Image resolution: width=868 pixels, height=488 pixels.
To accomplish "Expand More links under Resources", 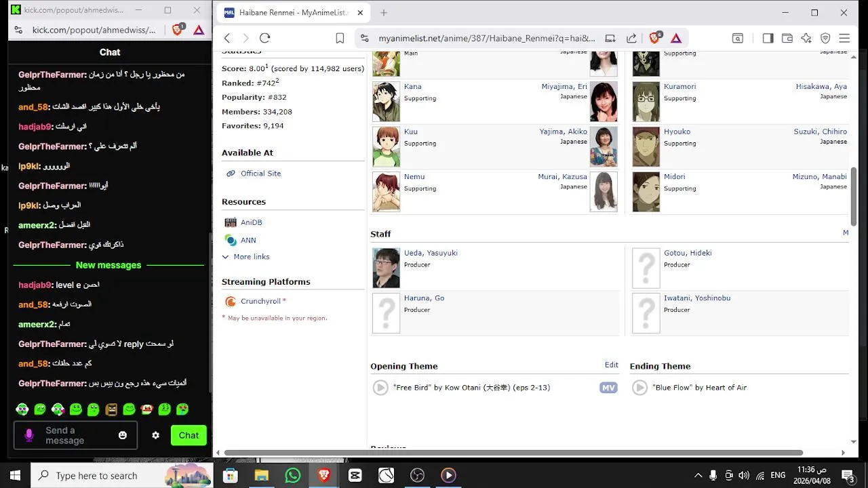I will coord(251,257).
